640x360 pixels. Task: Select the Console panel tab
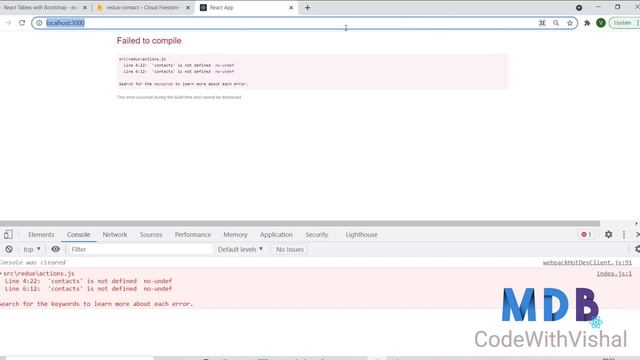coord(78,235)
